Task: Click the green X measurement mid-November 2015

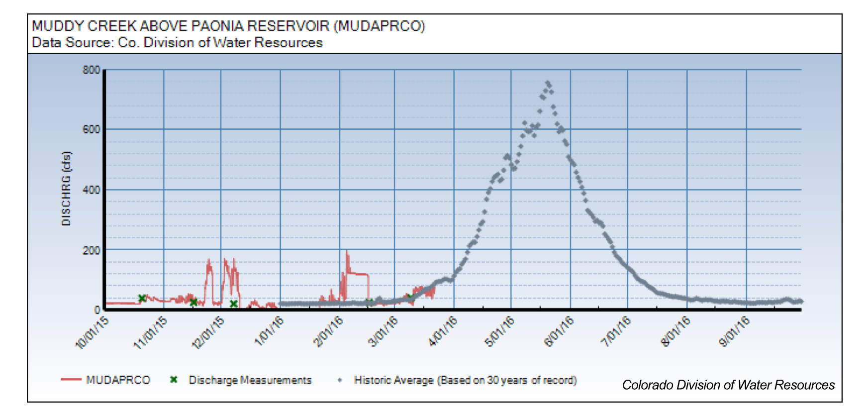Action: (193, 302)
